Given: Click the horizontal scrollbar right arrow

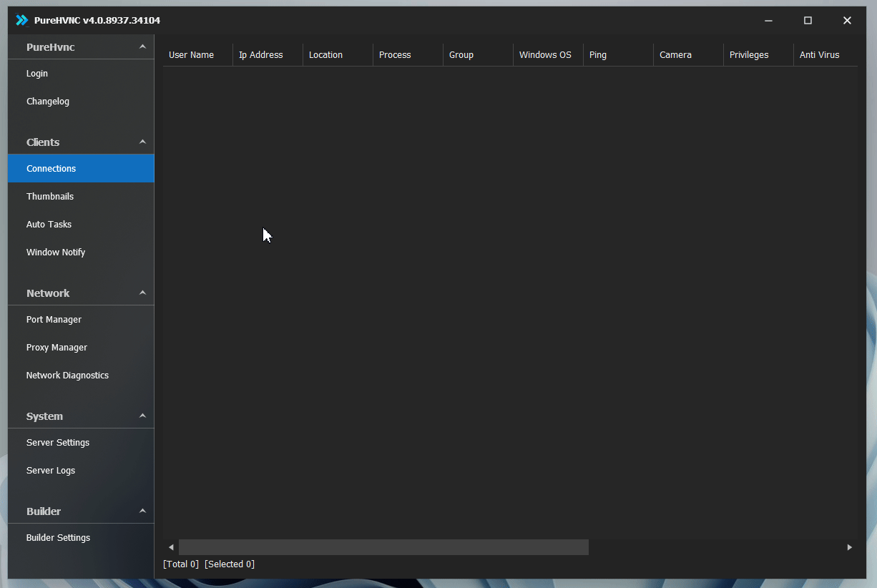Looking at the screenshot, I should click(x=850, y=547).
